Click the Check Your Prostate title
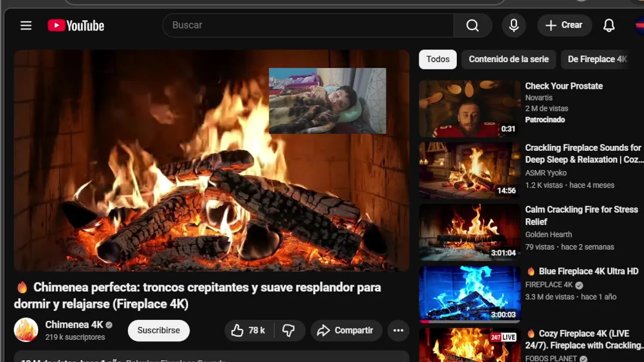Viewport: 644px width, 362px height. [x=564, y=86]
